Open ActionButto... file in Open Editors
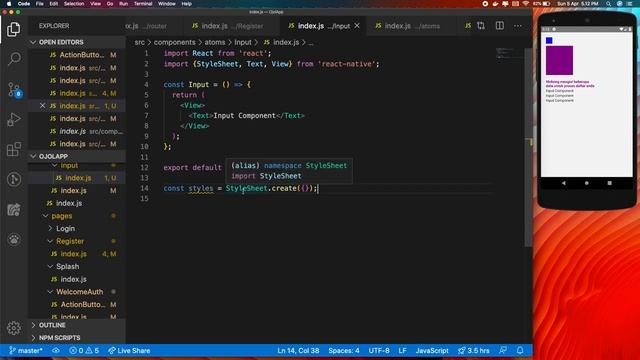640x360 pixels. tap(77, 55)
